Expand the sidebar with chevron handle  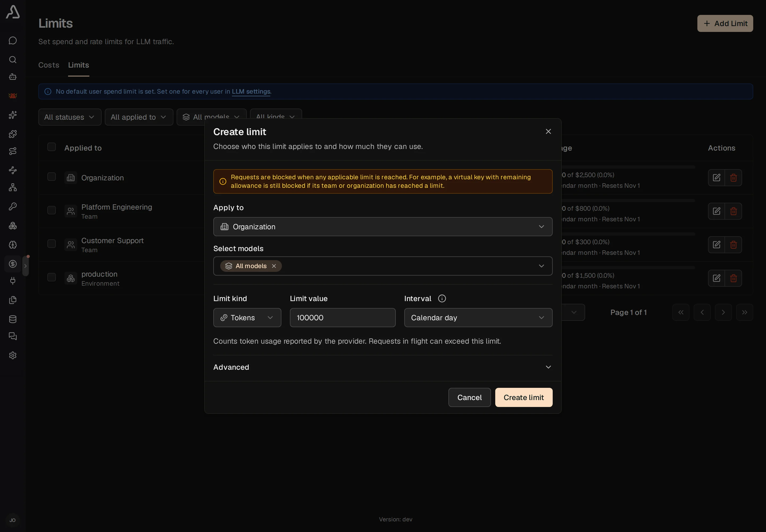(25, 266)
